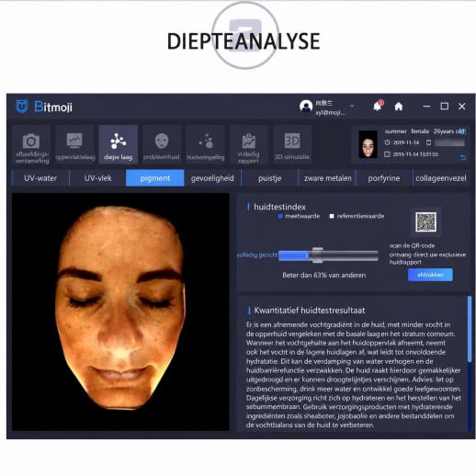This screenshot has width=476, height=476.
Task: Go to home via house icon
Action: (x=399, y=107)
